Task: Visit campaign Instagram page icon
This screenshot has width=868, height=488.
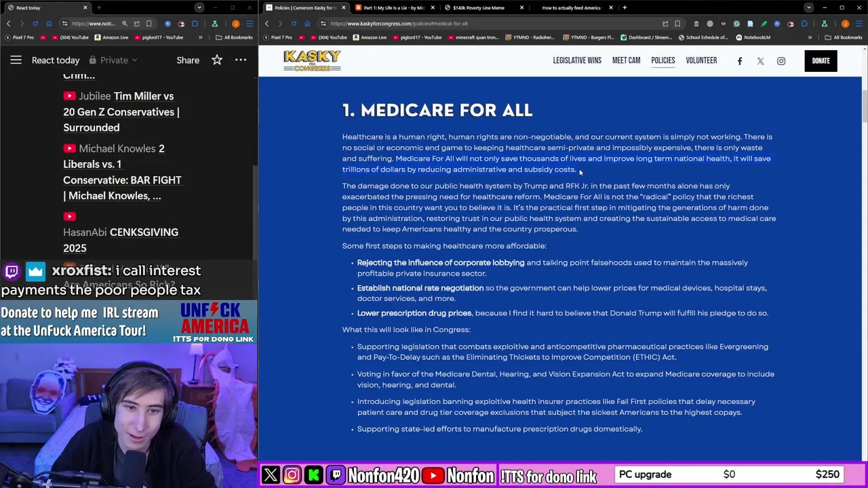Action: (781, 61)
